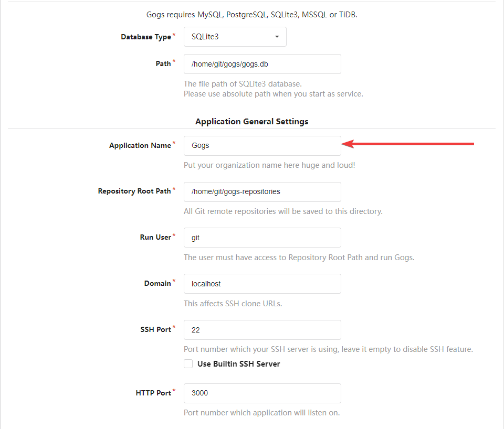Click the 'All Git remote repositories' hint text
Screen dimensions: 504x429
tap(283, 211)
